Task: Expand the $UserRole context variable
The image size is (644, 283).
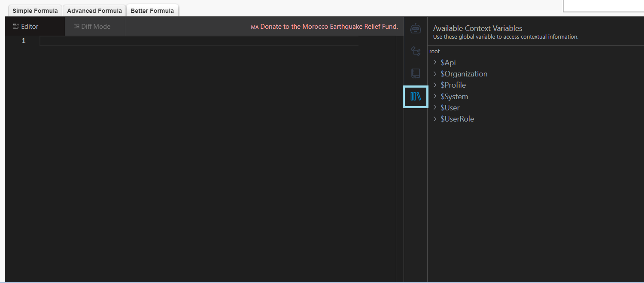Action: [434, 119]
